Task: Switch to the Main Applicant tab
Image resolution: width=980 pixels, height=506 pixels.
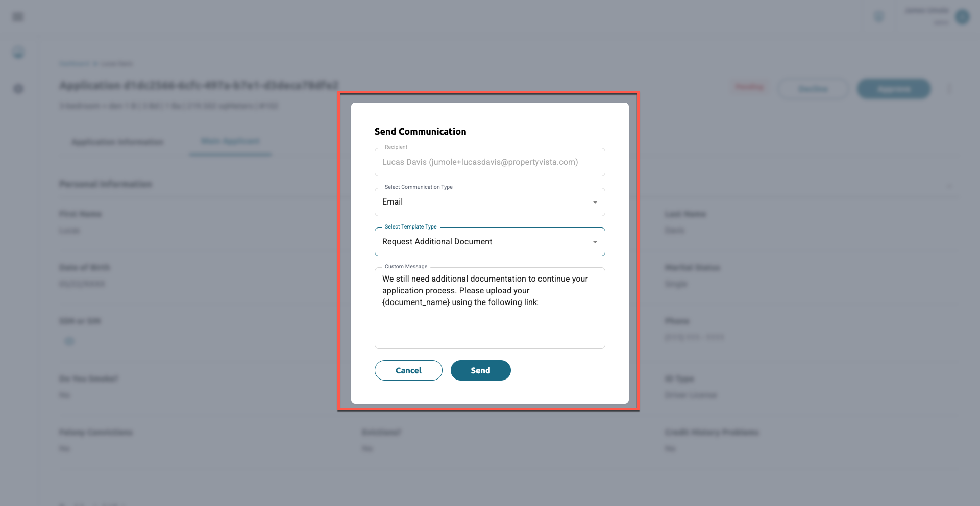Action: [230, 141]
